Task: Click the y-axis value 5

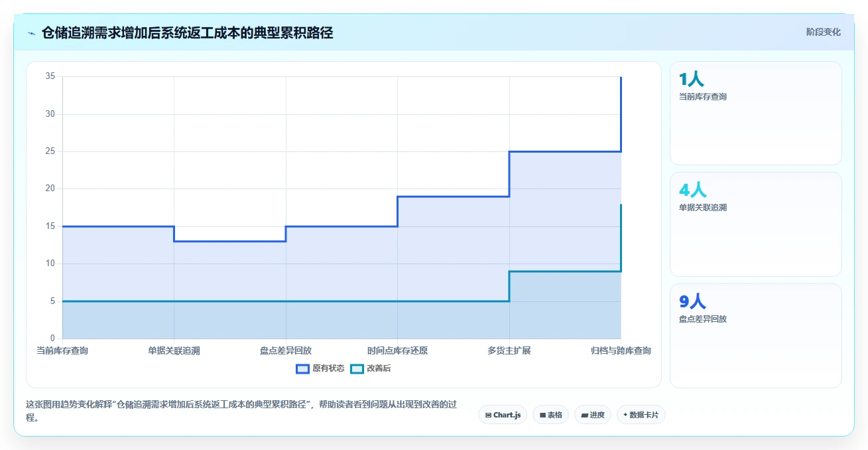Action: click(53, 301)
